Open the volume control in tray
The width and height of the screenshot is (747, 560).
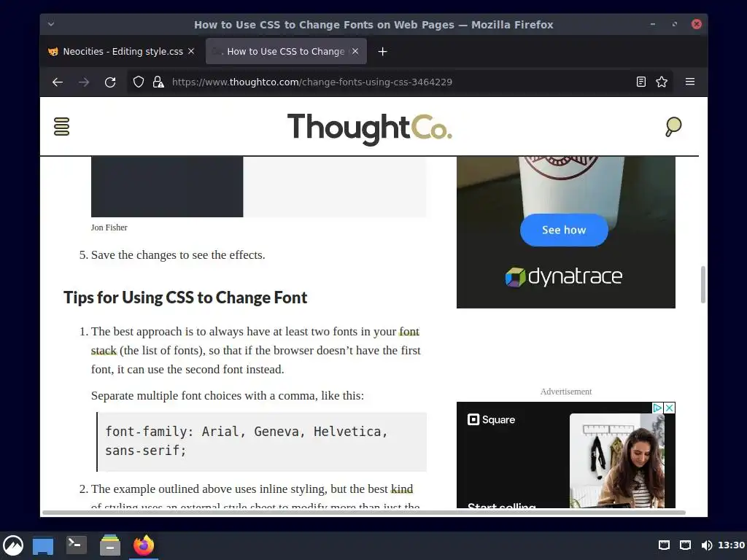(x=706, y=545)
